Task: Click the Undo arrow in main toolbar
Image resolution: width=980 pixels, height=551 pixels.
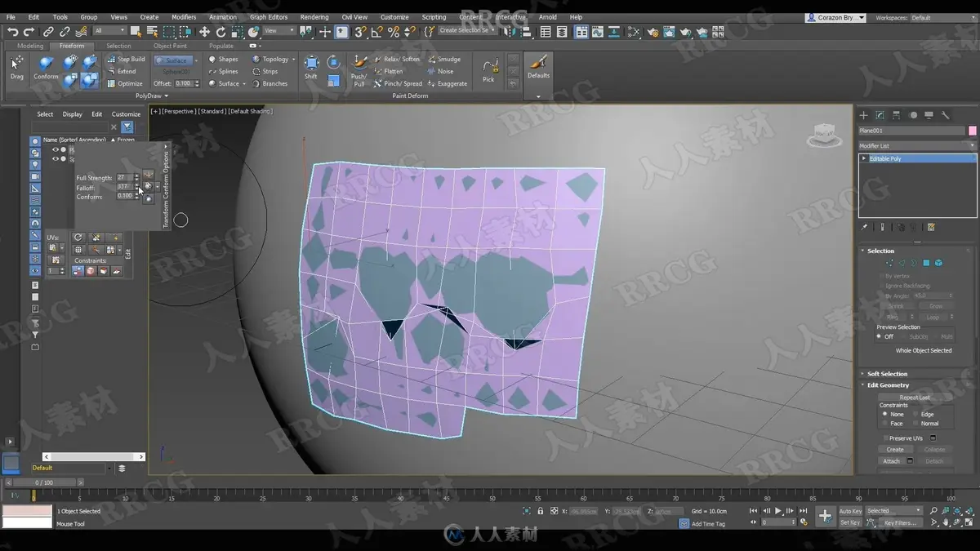Action: (13, 31)
